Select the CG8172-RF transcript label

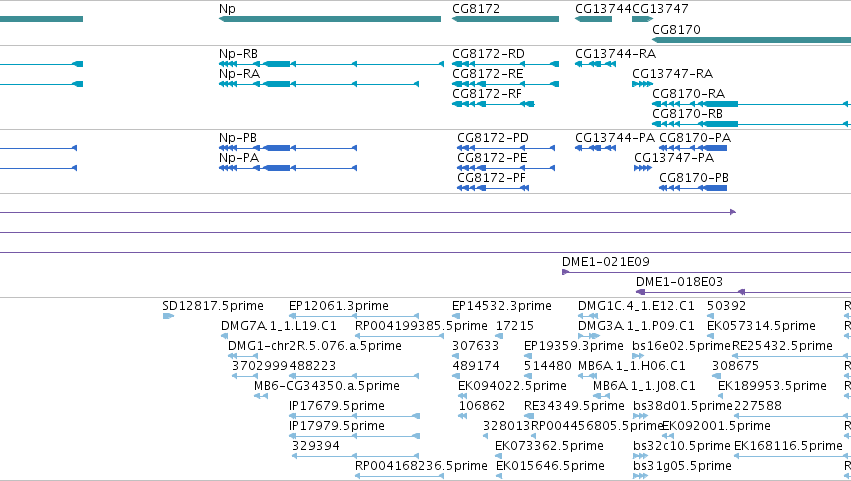tap(487, 94)
